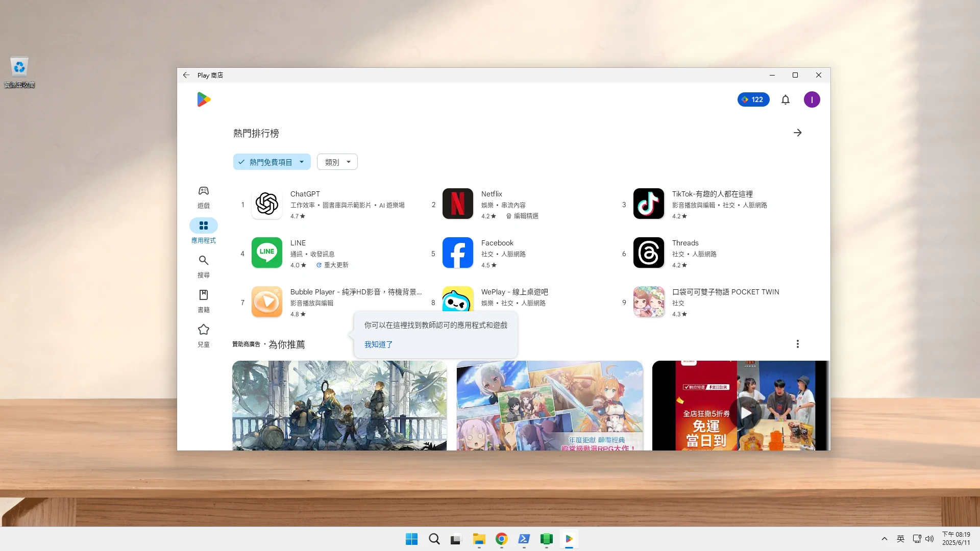Image resolution: width=980 pixels, height=551 pixels.
Task: Open the purple account avatar
Action: point(812,99)
